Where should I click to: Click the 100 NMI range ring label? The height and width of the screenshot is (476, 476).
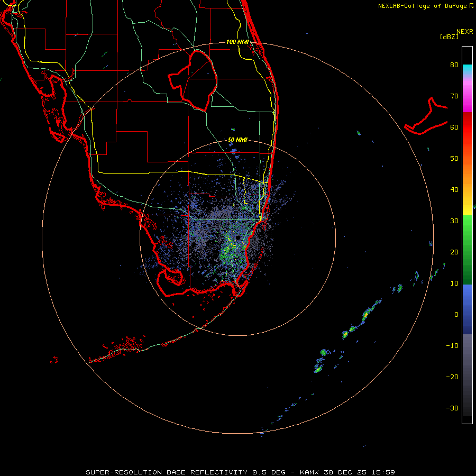coord(237,42)
